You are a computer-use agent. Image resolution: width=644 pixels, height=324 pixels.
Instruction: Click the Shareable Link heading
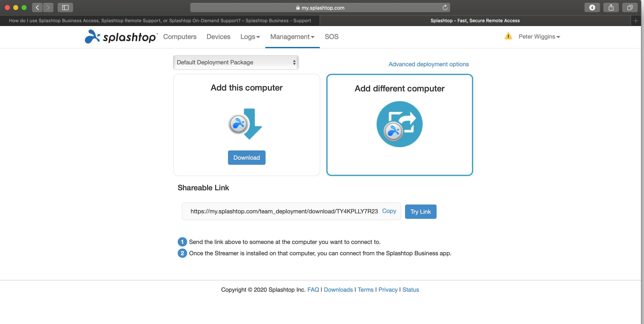[203, 188]
